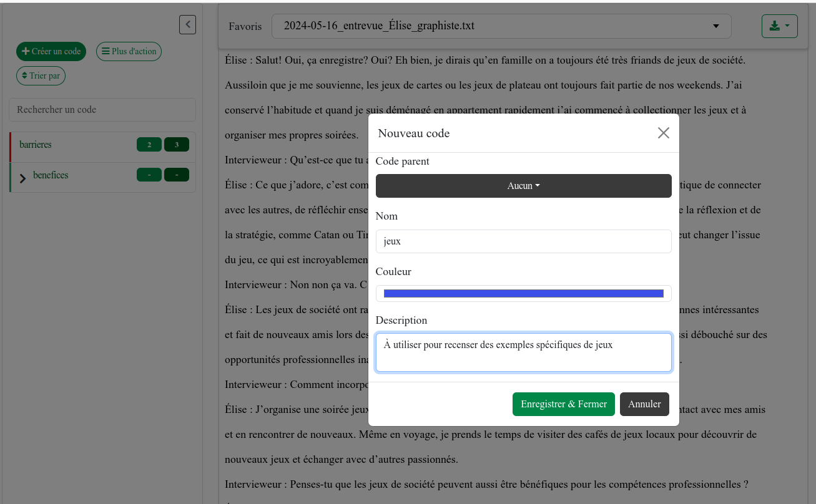This screenshot has width=816, height=504.
Task: Close the Nouveau code dialog with the X
Action: coord(664,133)
